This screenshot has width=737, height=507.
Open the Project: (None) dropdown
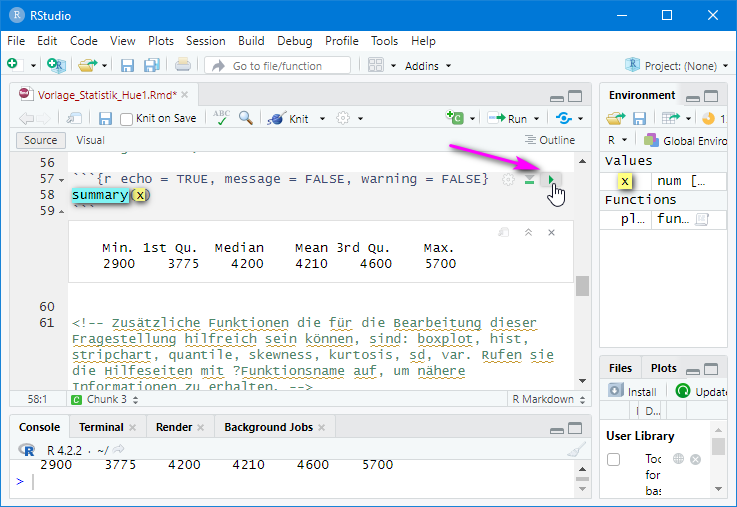[677, 66]
